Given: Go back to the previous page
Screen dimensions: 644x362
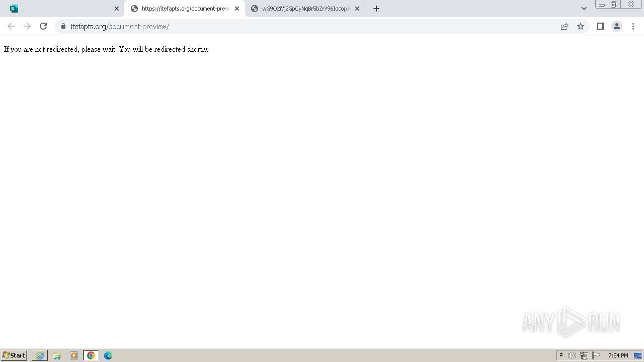Looking at the screenshot, I should coord(11,26).
